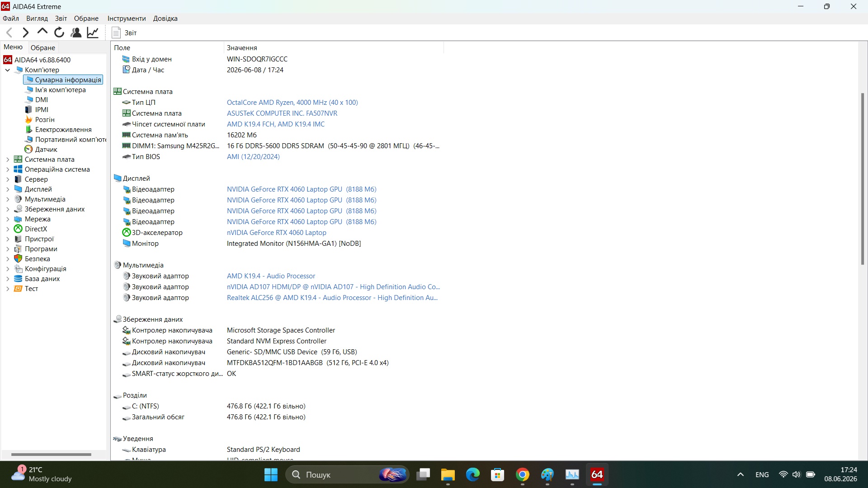Open the AMI (12/20/2024) BIOS link
This screenshot has width=868, height=488.
click(253, 157)
